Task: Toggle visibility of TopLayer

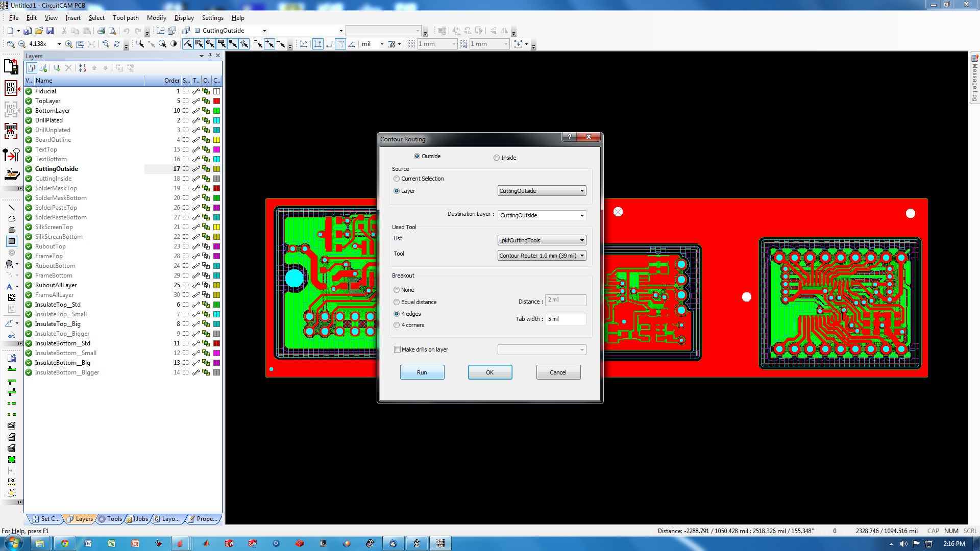Action: pyautogui.click(x=29, y=101)
